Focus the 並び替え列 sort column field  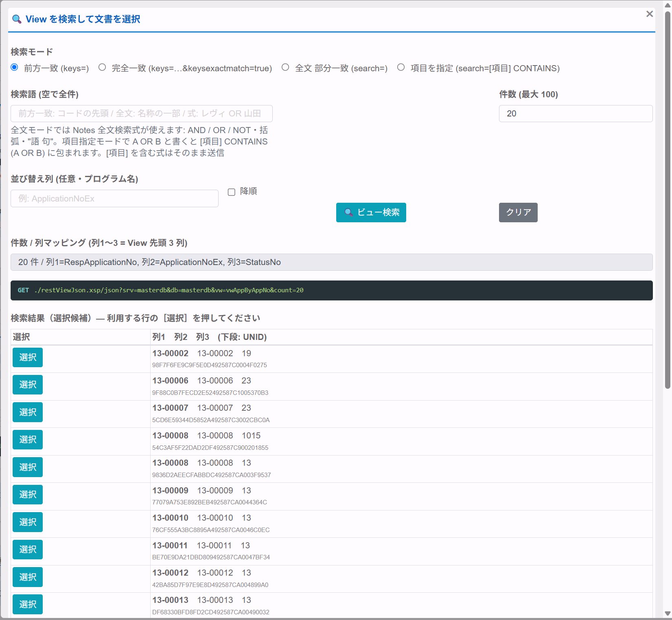[x=114, y=199]
